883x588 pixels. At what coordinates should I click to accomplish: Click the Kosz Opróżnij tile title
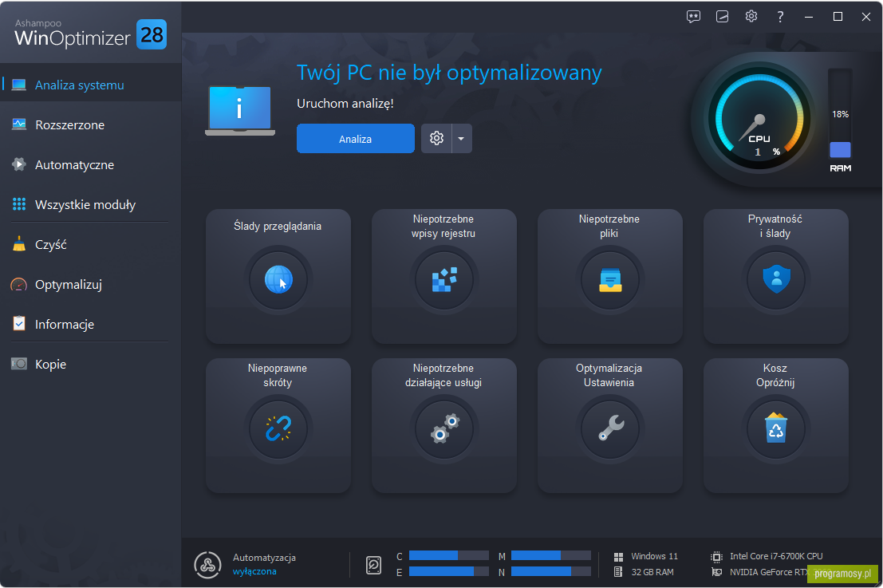[x=775, y=375]
